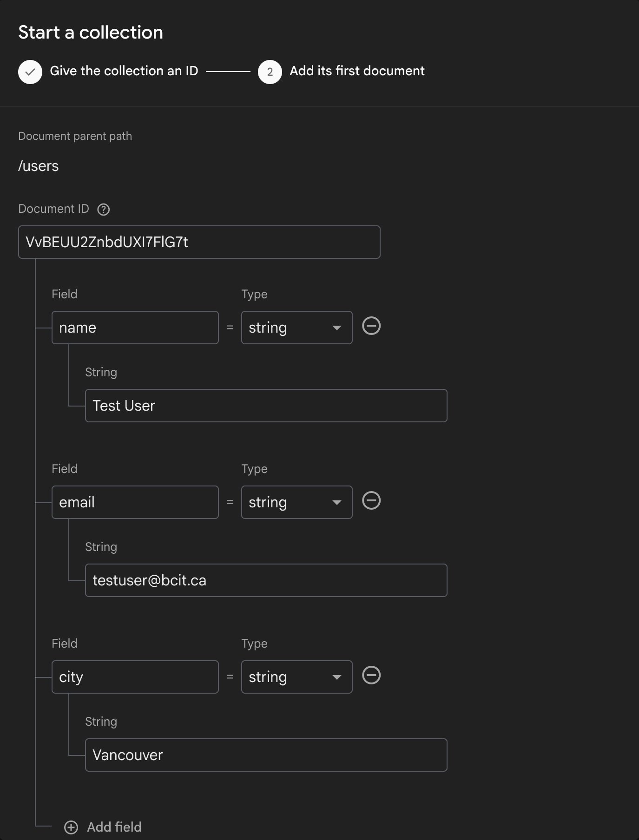Remove the name field row
639x840 pixels.
[x=371, y=326]
